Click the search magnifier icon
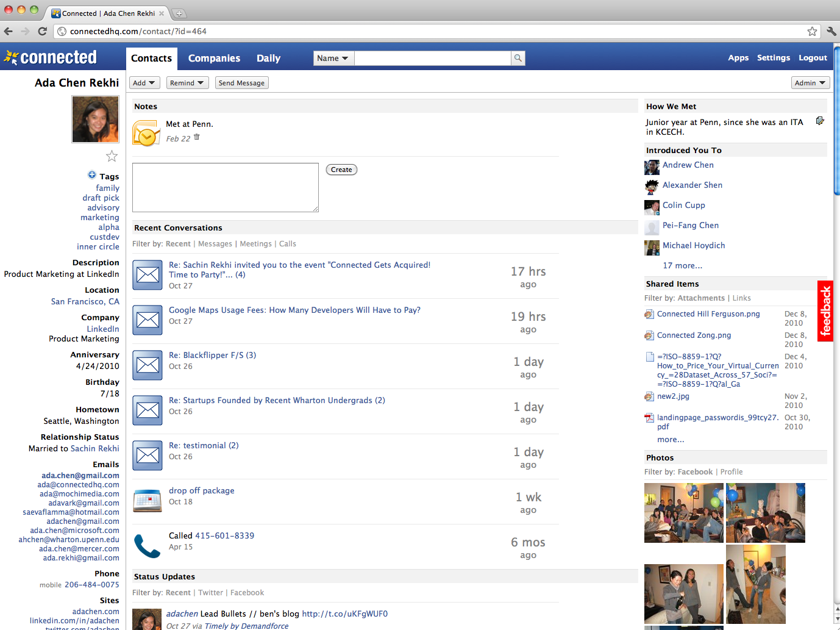This screenshot has height=630, width=840. pyautogui.click(x=518, y=58)
